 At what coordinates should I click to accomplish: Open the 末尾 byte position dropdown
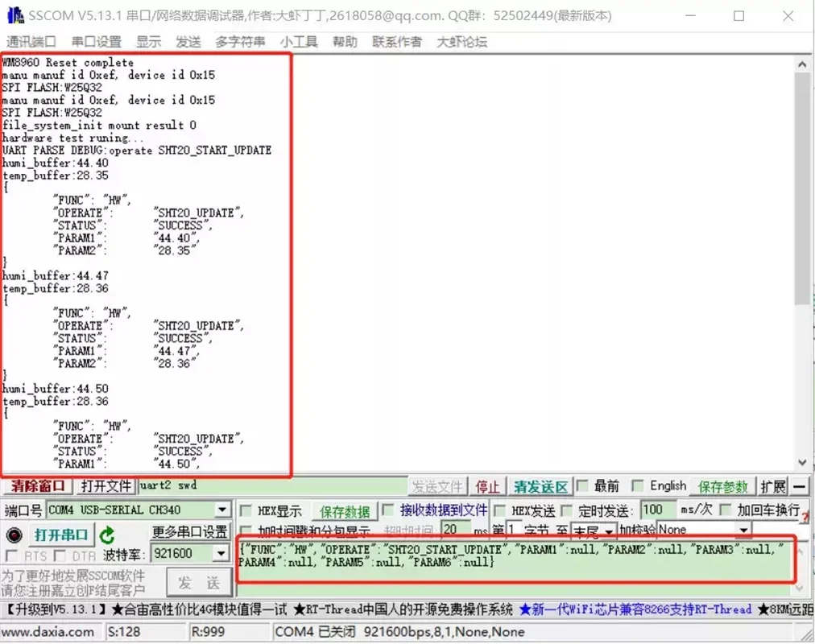(x=608, y=530)
